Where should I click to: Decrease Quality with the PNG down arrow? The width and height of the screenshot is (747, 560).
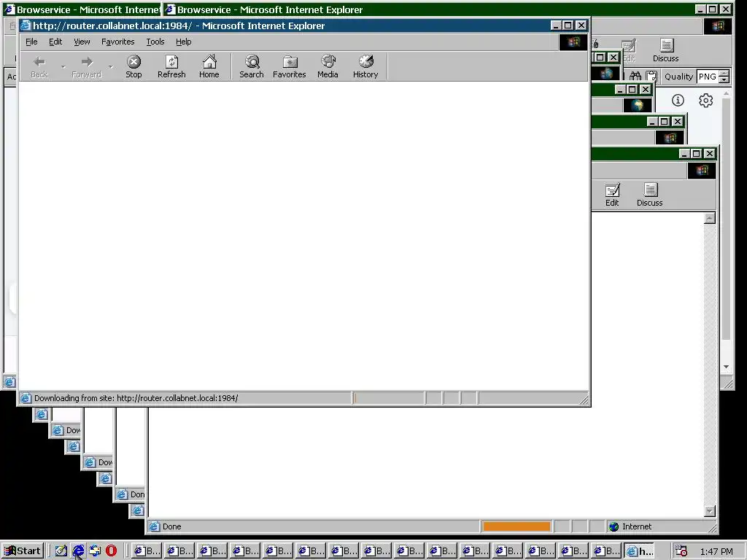724,79
